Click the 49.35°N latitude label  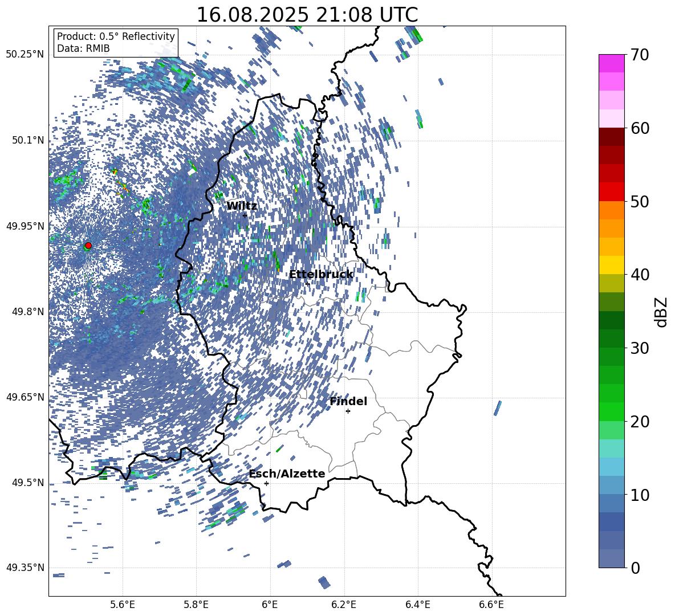point(25,568)
